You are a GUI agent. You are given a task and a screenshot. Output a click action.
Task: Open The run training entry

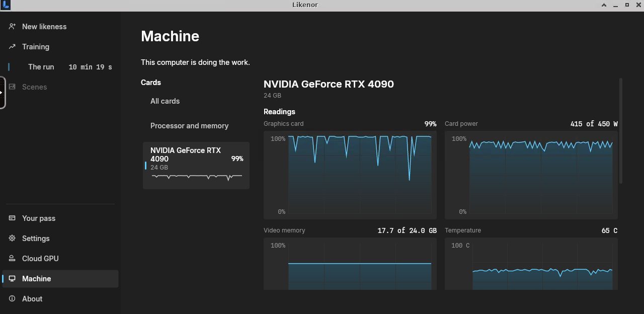click(x=60, y=67)
